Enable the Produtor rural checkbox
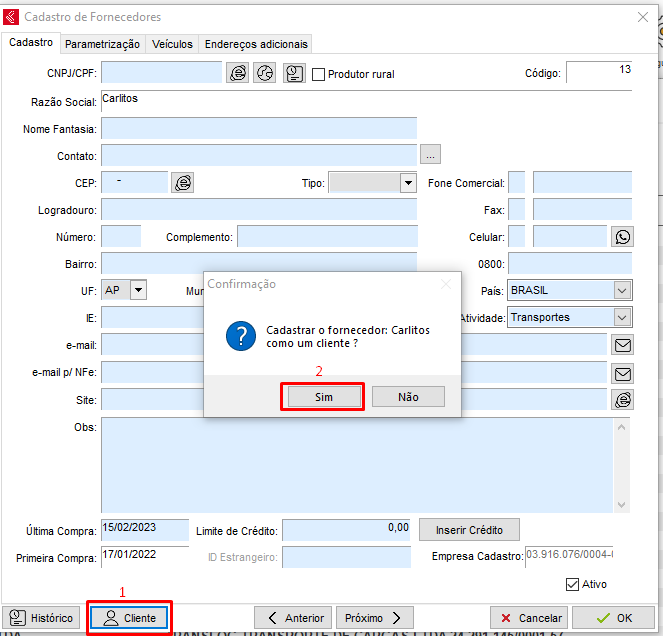Screen dimensions: 663x636 click(319, 74)
